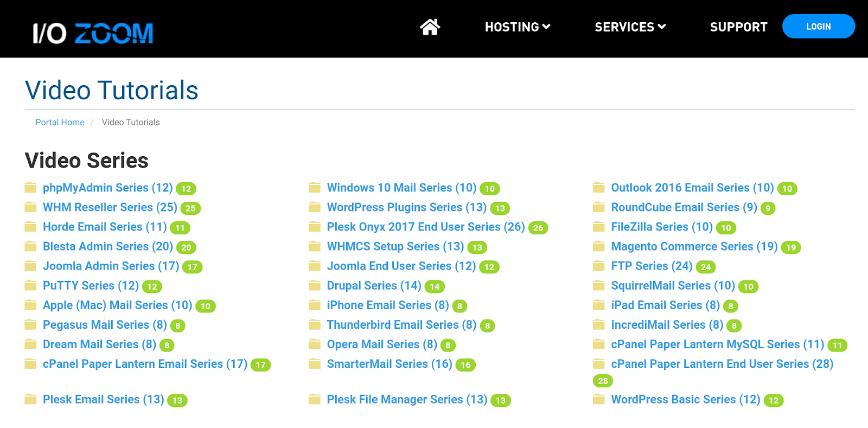Open WHM Reseller Series (25) link

coord(110,207)
